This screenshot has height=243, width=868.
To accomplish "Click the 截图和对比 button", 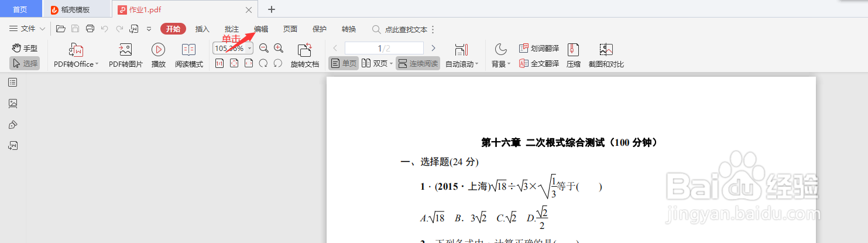I will point(606,56).
